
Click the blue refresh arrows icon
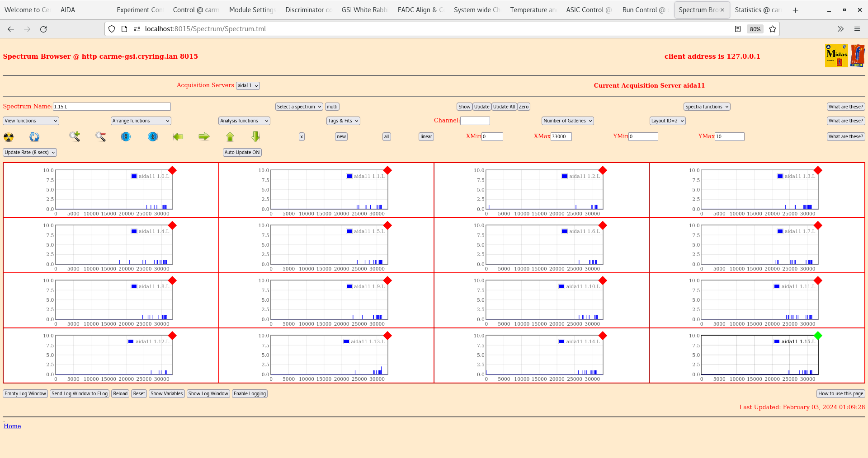(34, 137)
